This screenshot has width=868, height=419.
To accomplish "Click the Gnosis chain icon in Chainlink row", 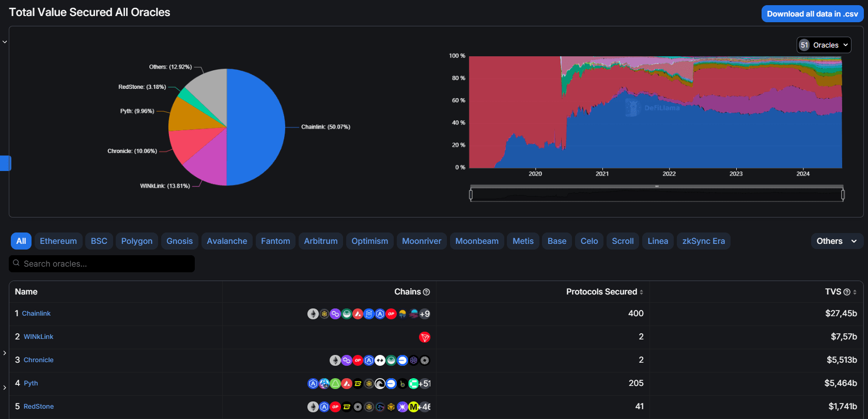I will [x=347, y=314].
